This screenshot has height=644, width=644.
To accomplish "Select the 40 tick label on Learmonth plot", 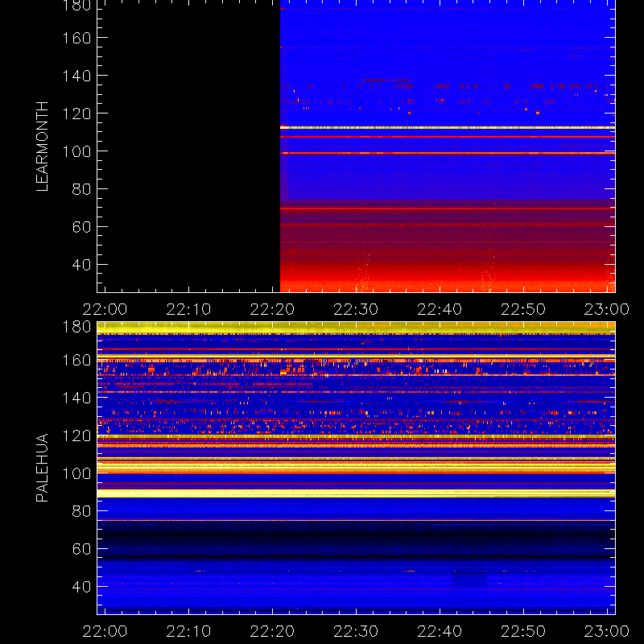I will 81,265.
